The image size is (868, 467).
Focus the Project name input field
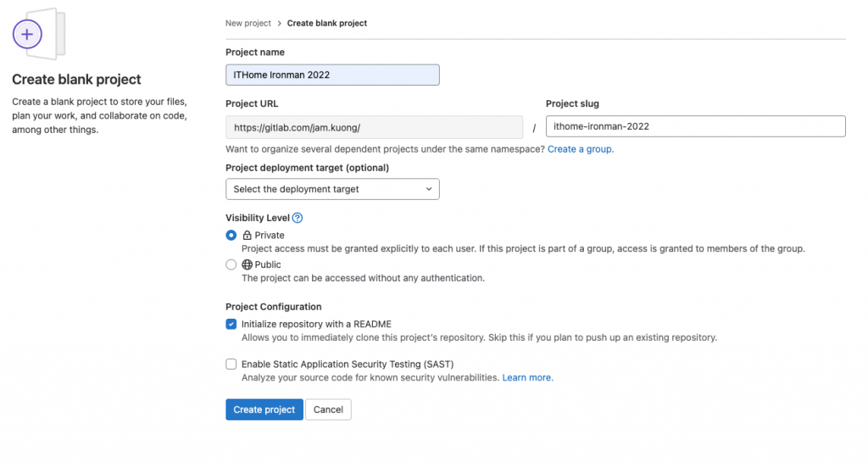point(332,75)
